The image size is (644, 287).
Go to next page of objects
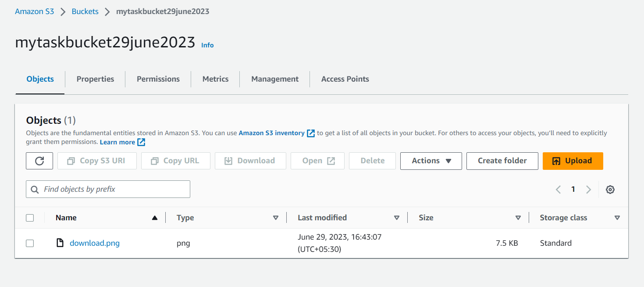588,189
